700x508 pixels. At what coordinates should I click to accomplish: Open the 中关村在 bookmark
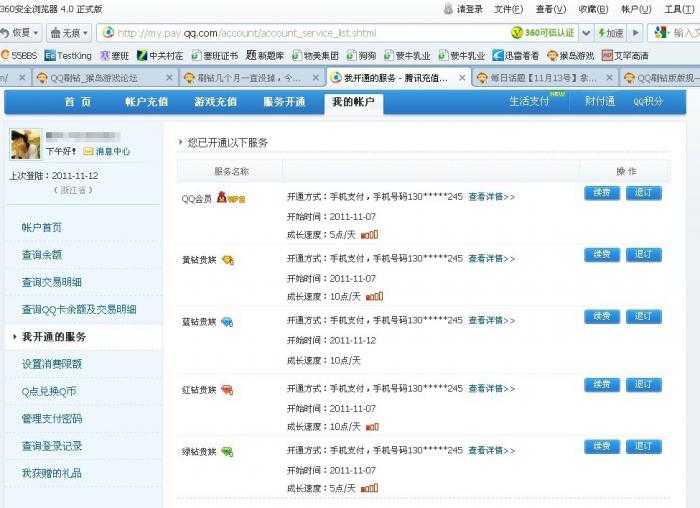(160, 55)
